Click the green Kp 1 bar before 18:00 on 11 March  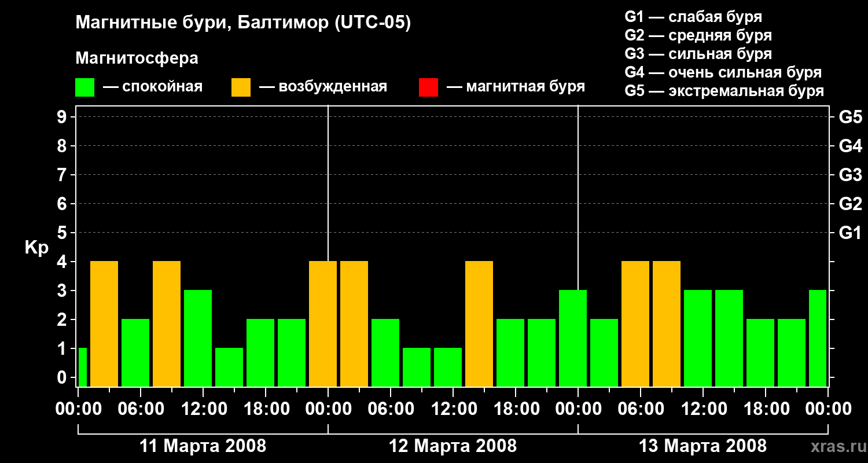[229, 367]
